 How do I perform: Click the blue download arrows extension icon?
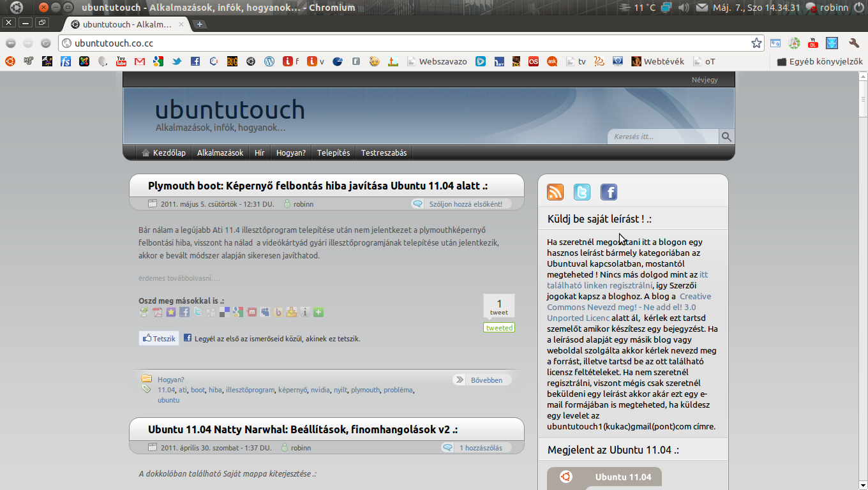[x=832, y=43]
